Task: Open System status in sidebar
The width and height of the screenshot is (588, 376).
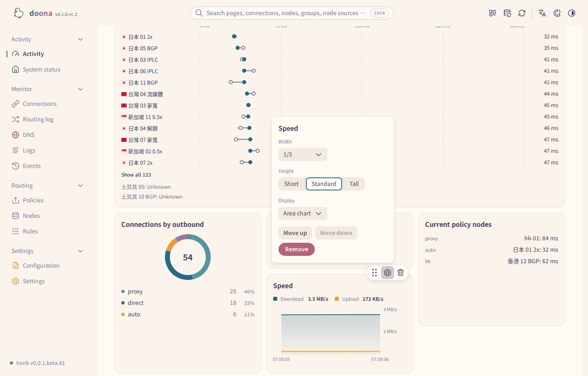Action: 41,69
